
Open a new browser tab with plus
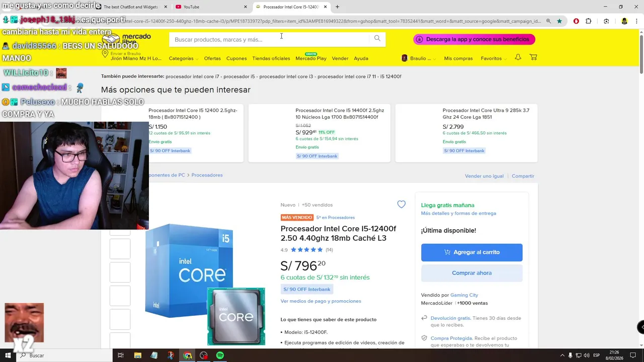click(x=337, y=7)
